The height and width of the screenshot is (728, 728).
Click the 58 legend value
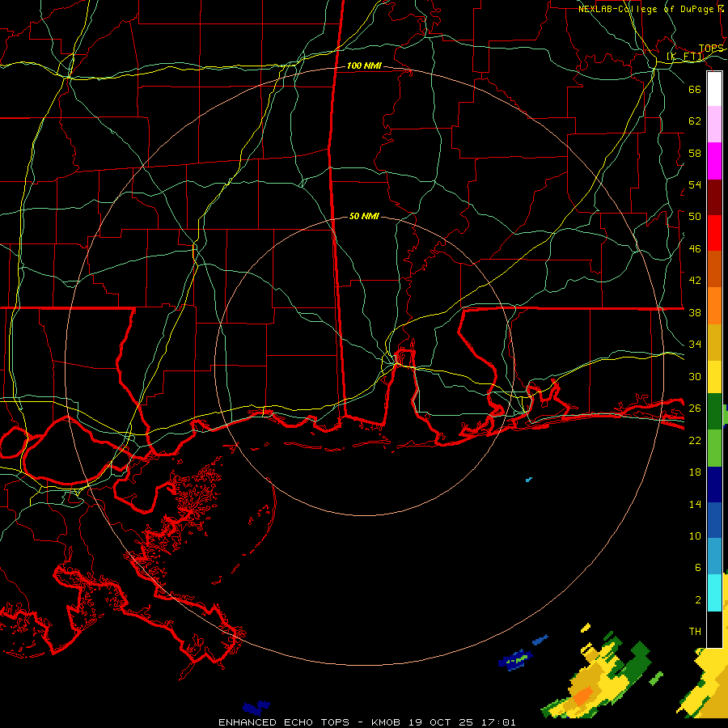[695, 153]
